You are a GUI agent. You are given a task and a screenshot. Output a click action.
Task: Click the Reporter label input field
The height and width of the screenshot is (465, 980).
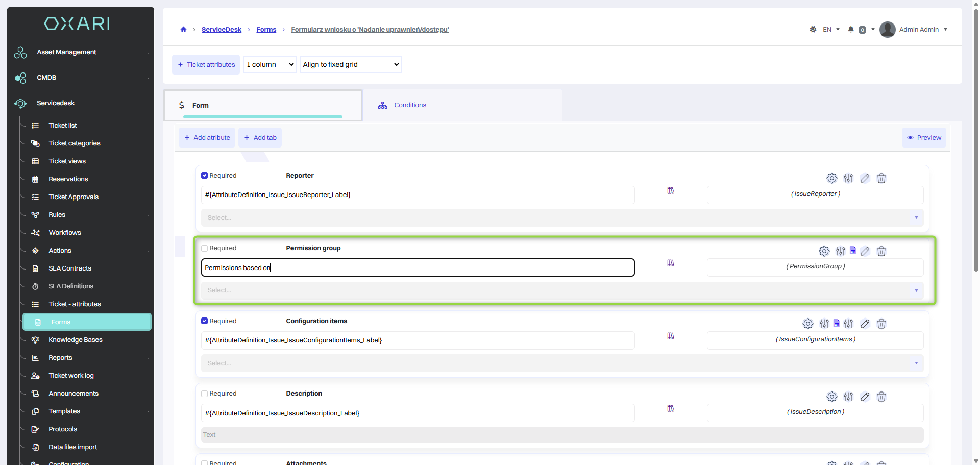click(x=418, y=195)
